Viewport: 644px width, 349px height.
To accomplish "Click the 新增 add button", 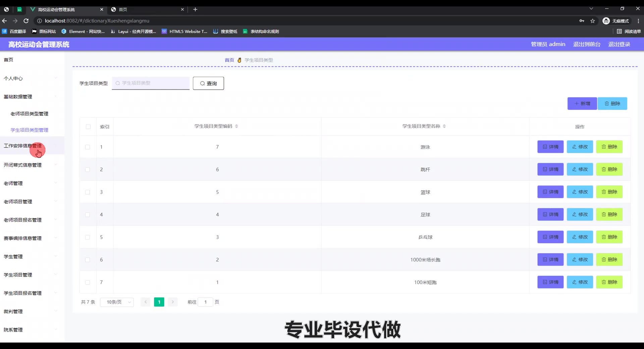I will point(582,103).
